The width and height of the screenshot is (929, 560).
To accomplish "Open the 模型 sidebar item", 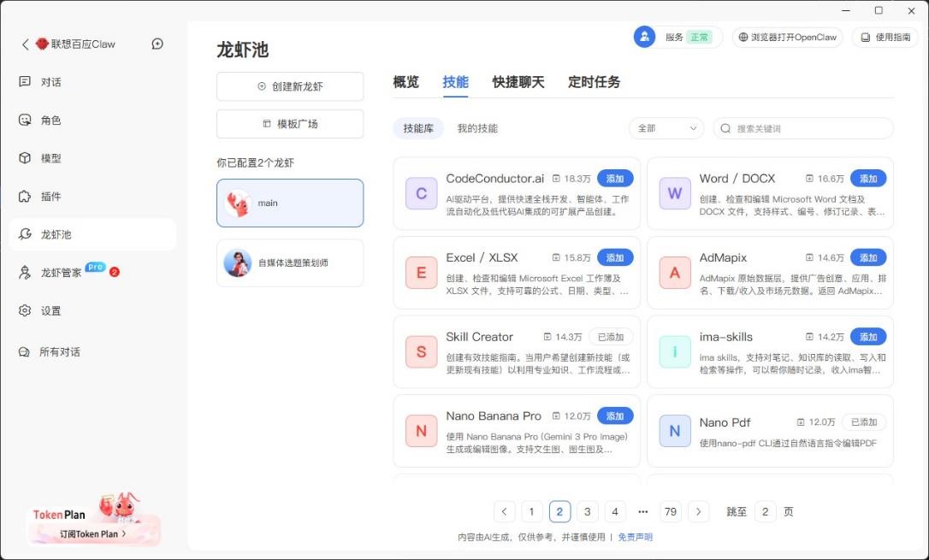I will pyautogui.click(x=92, y=158).
